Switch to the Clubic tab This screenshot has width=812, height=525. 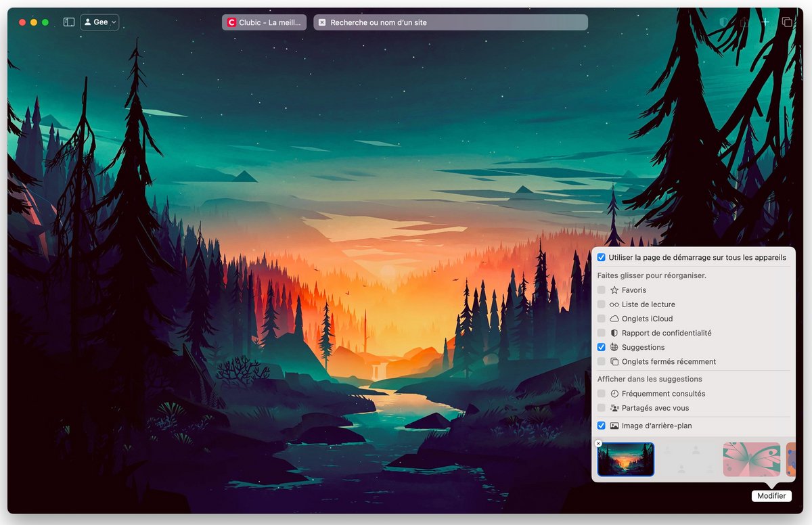point(264,22)
